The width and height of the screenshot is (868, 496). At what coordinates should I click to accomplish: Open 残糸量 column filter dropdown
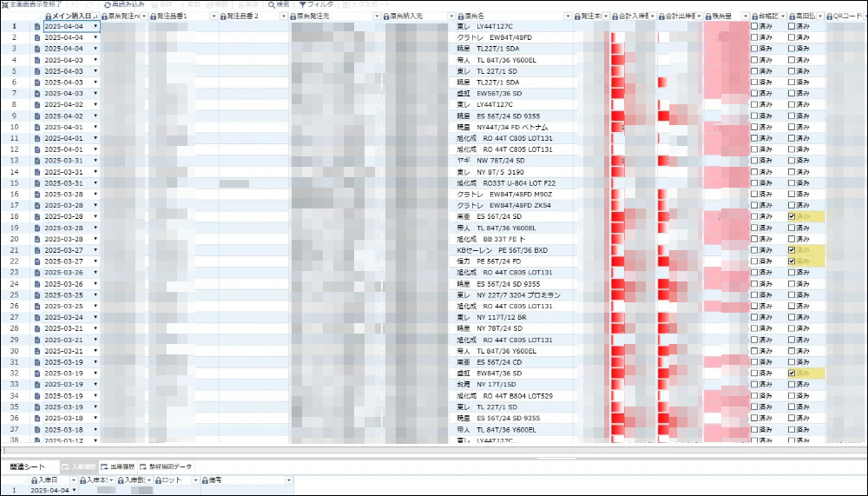[x=745, y=17]
